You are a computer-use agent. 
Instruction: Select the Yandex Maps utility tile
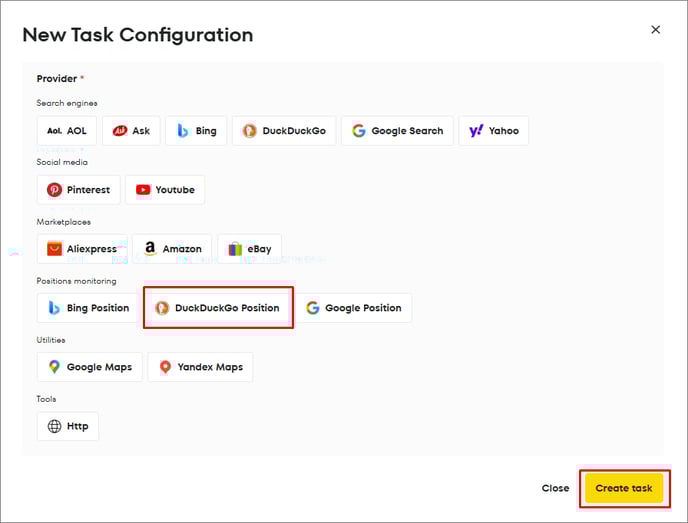(x=201, y=367)
